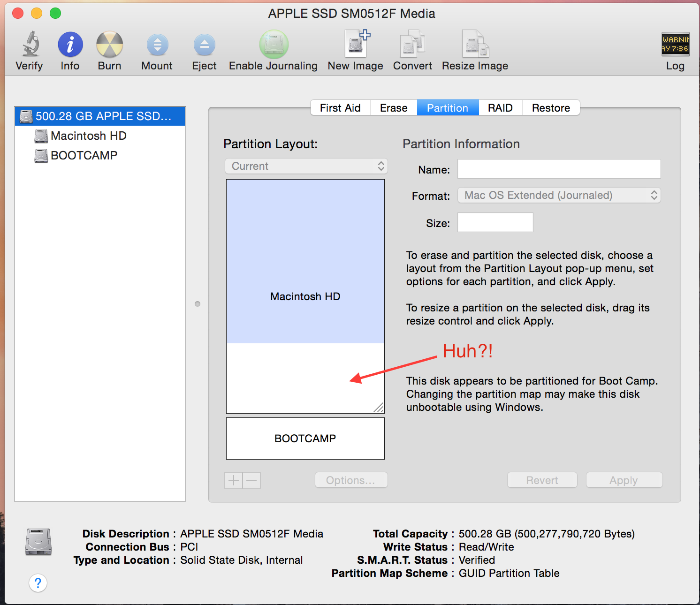
Task: Click the Revert button
Action: click(542, 480)
